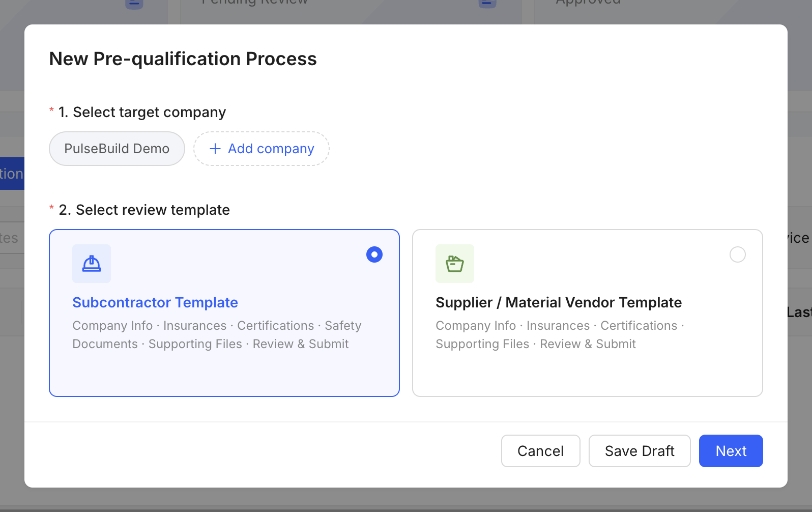Click the '1. Select target company' label
812x512 pixels.
coord(142,112)
